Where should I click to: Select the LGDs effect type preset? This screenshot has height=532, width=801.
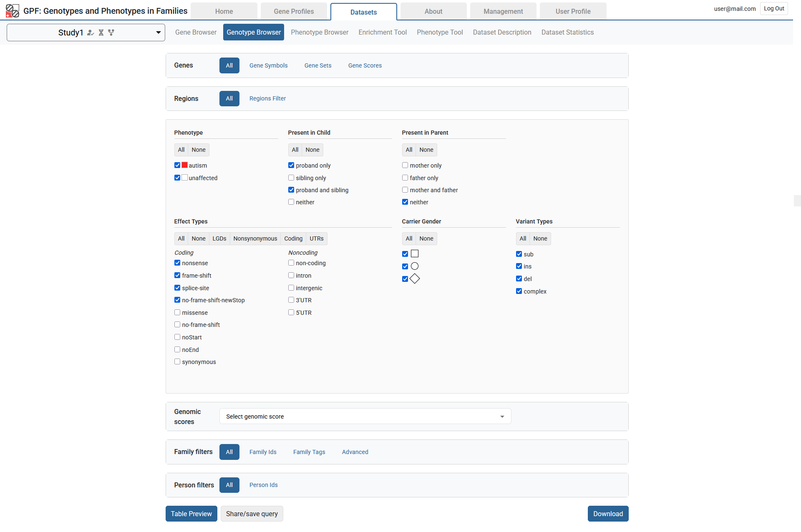pyautogui.click(x=219, y=238)
